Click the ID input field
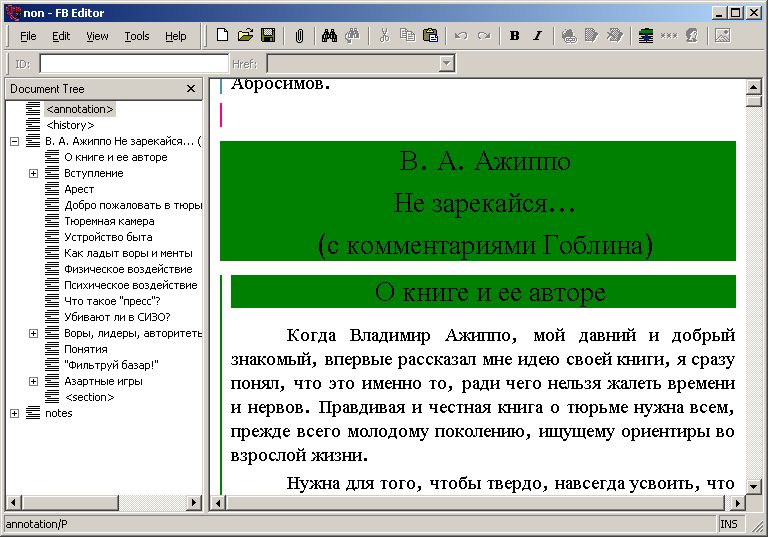768x537 pixels. [x=134, y=64]
